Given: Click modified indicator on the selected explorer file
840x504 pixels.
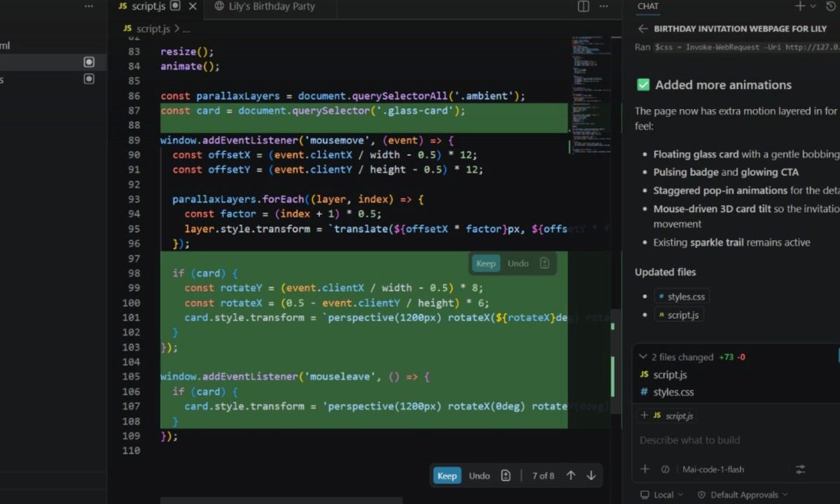Looking at the screenshot, I should pyautogui.click(x=89, y=62).
